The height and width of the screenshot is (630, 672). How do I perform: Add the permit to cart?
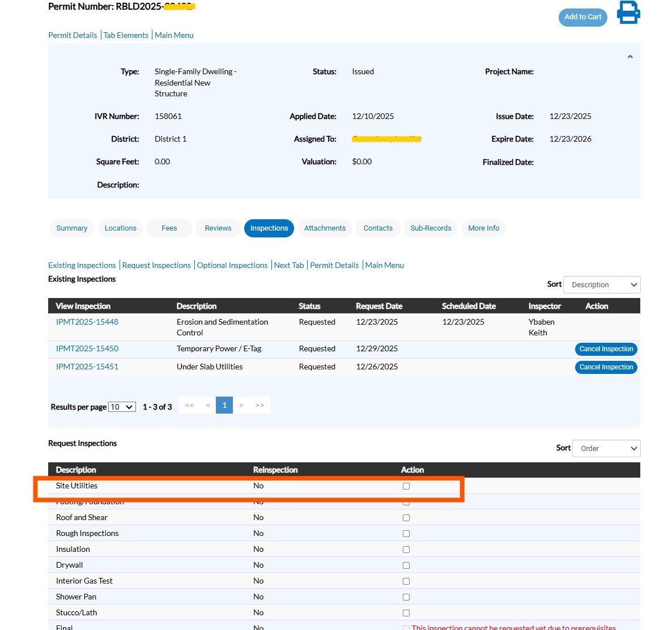[x=582, y=17]
